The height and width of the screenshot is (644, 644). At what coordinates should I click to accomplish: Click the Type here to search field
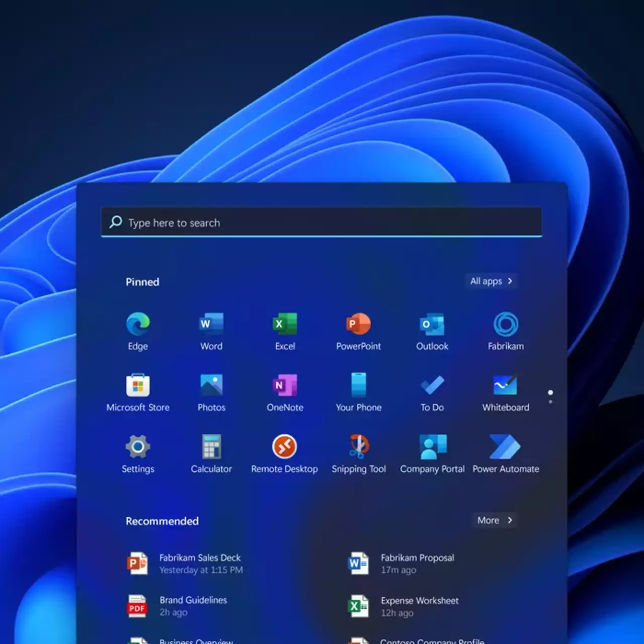pyautogui.click(x=321, y=222)
